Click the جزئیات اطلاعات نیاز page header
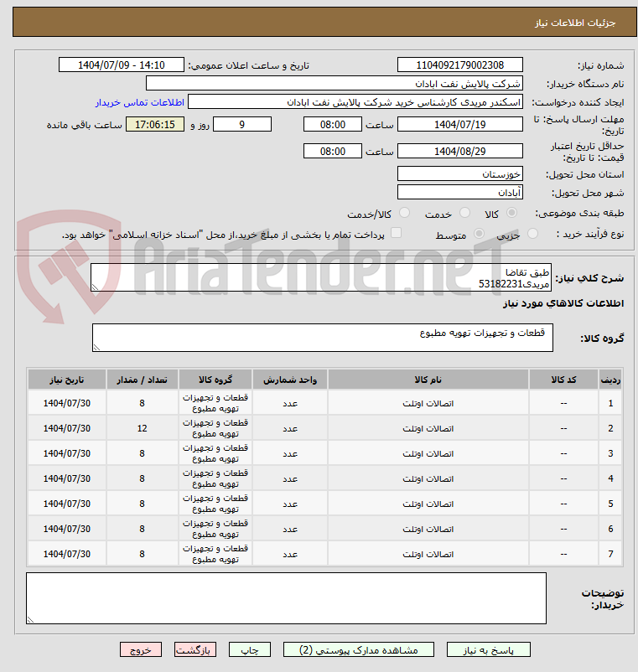Image resolution: width=638 pixels, height=672 pixels. point(575,23)
